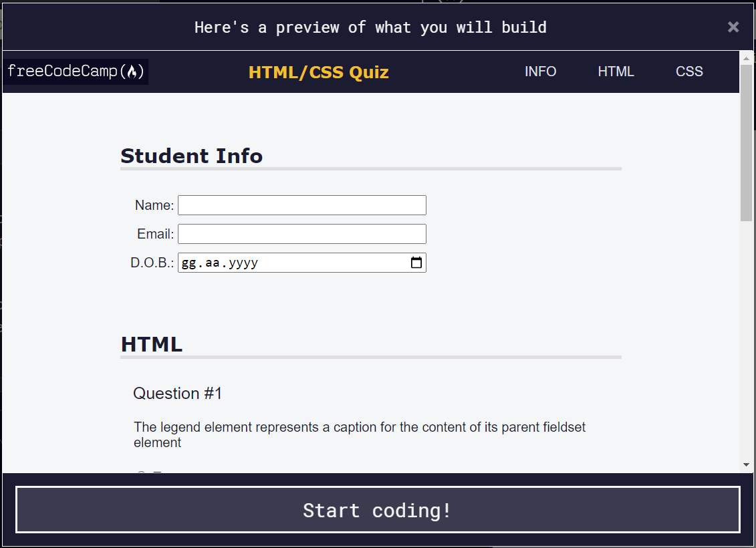Open the INFO navigation link
Image resolution: width=756 pixels, height=548 pixels.
[540, 72]
